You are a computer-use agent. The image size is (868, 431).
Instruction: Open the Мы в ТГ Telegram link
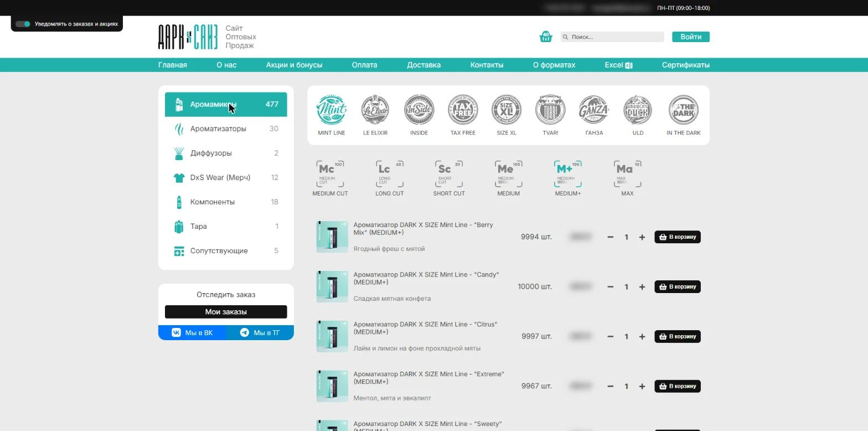(x=260, y=332)
